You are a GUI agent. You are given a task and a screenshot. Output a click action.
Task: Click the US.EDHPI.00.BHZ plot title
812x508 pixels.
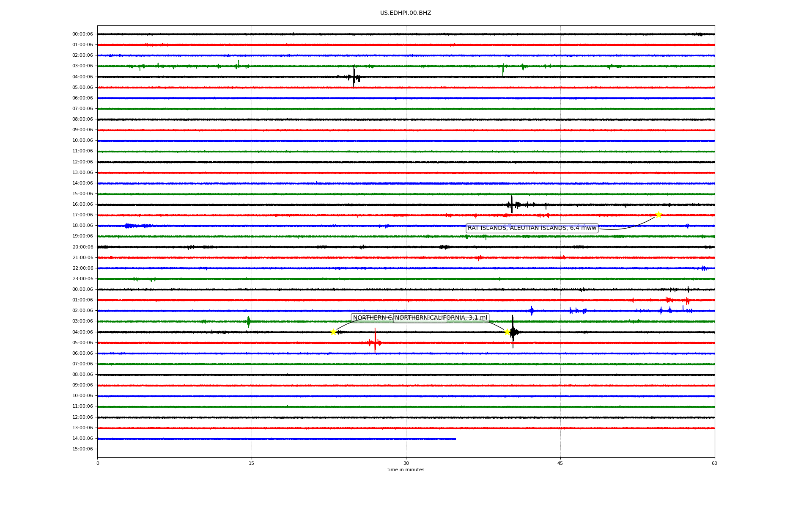click(x=405, y=13)
